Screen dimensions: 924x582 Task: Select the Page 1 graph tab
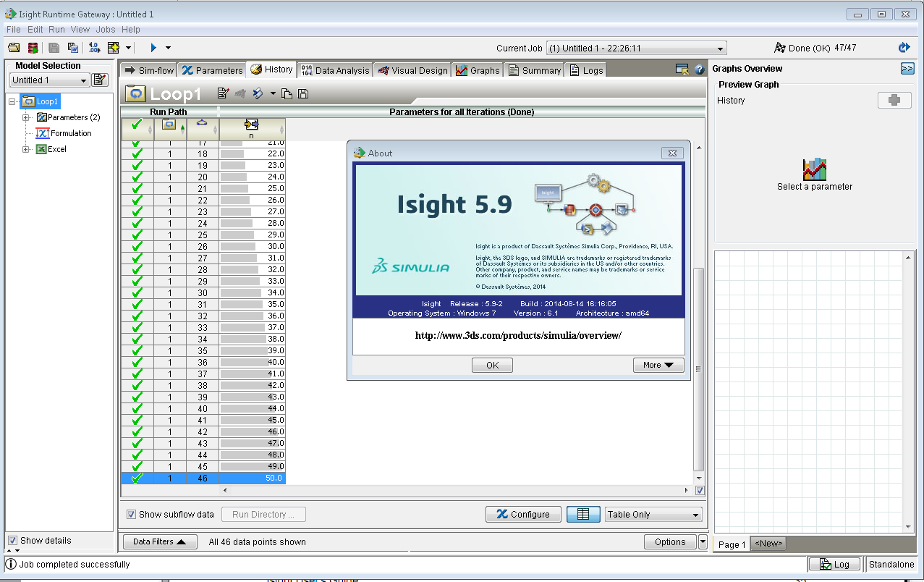pos(732,544)
